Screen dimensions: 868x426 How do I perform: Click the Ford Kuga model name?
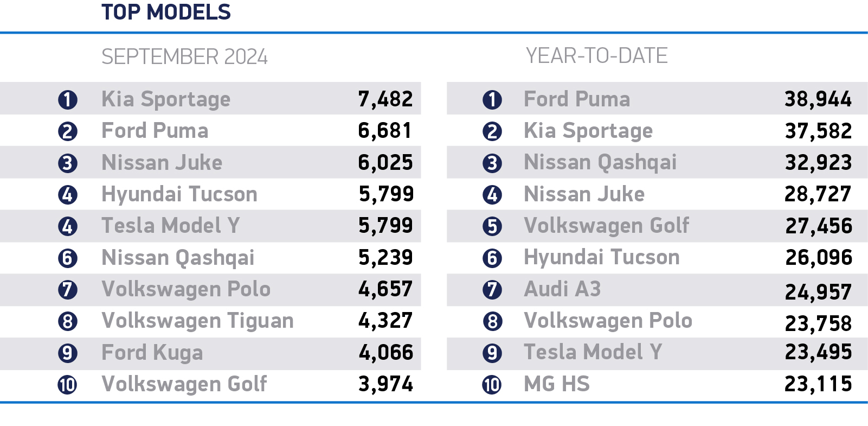(x=152, y=353)
